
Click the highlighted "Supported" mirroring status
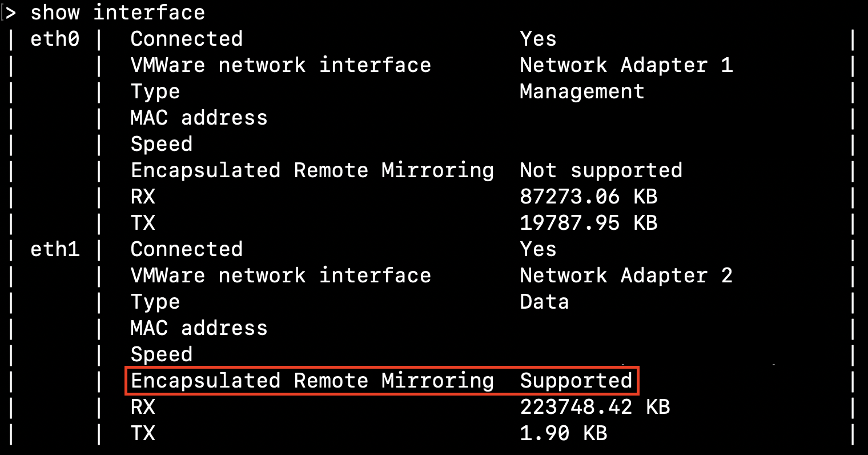point(576,381)
